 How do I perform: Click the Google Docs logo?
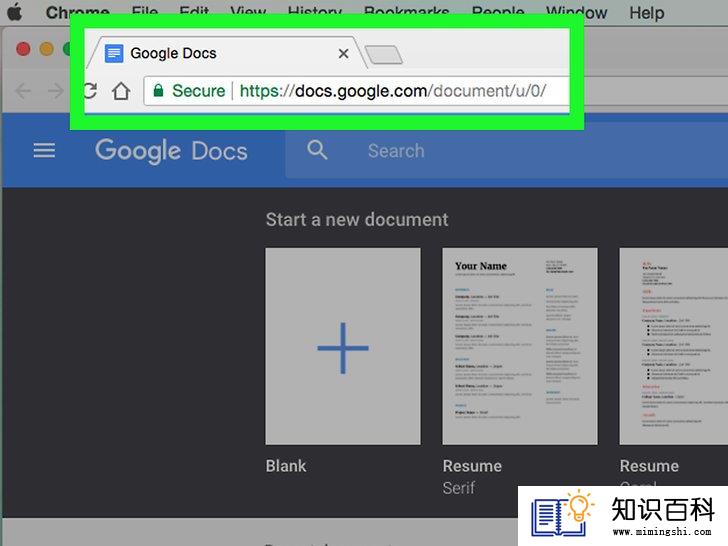(171, 151)
